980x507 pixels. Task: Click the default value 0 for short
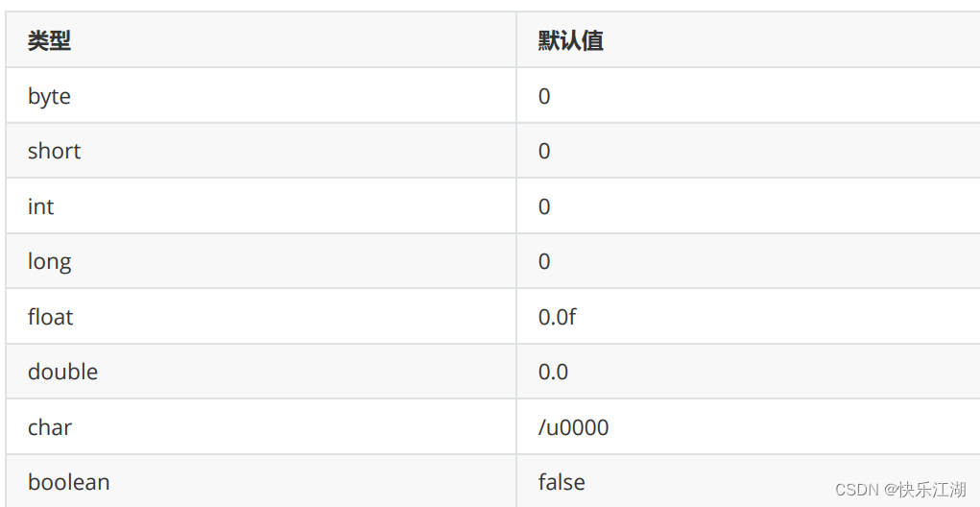543,151
